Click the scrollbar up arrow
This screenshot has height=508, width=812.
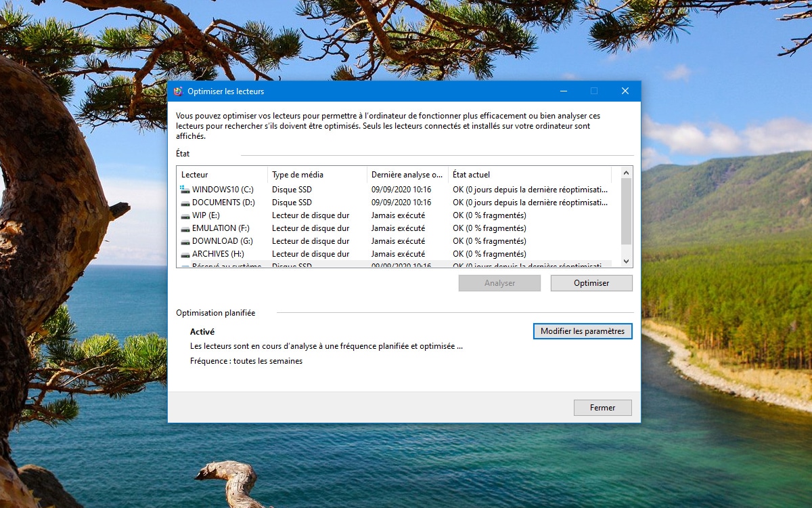pyautogui.click(x=625, y=171)
